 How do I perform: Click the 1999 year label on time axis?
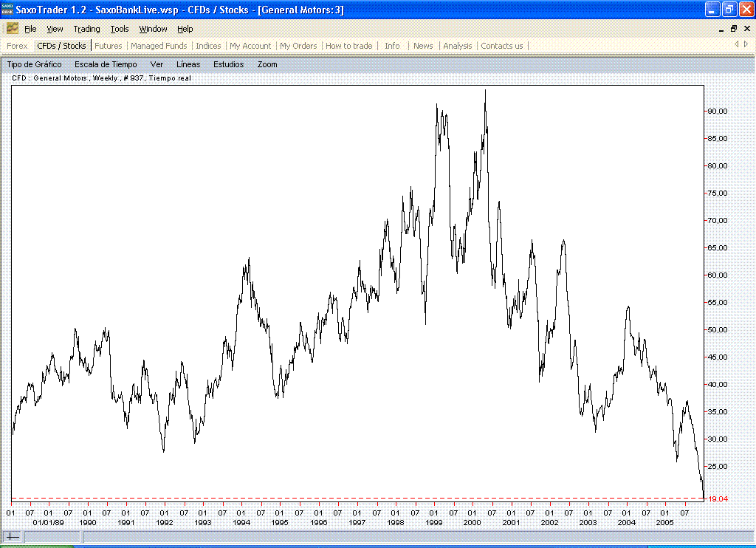pos(434,522)
